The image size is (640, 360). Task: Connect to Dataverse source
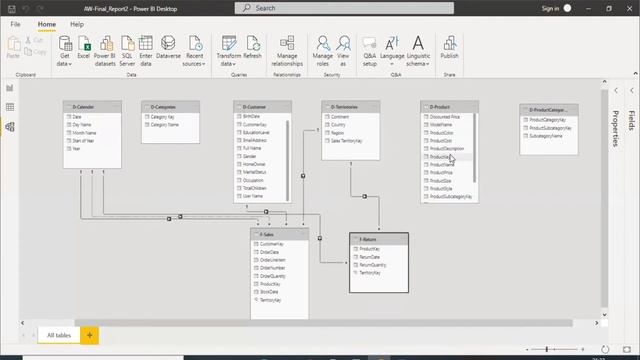(168, 48)
